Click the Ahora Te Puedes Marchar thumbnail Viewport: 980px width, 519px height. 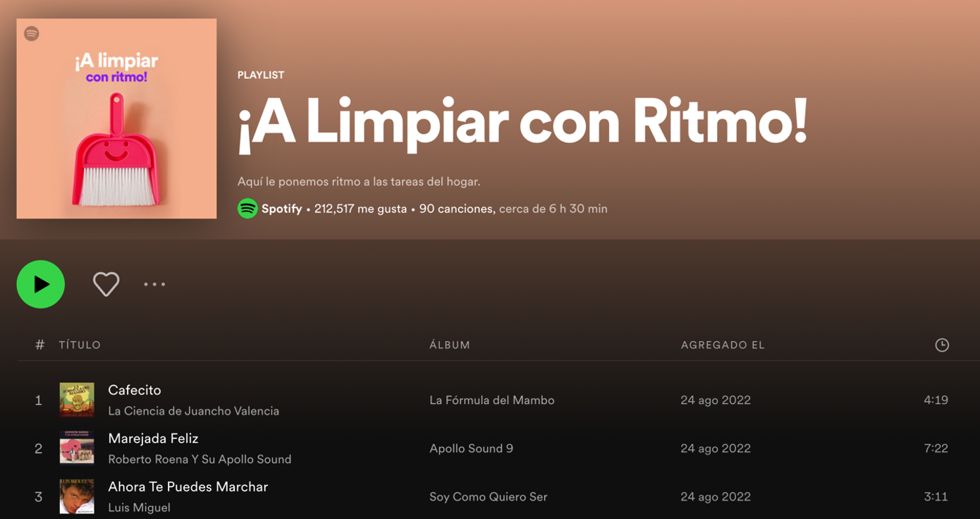77,496
